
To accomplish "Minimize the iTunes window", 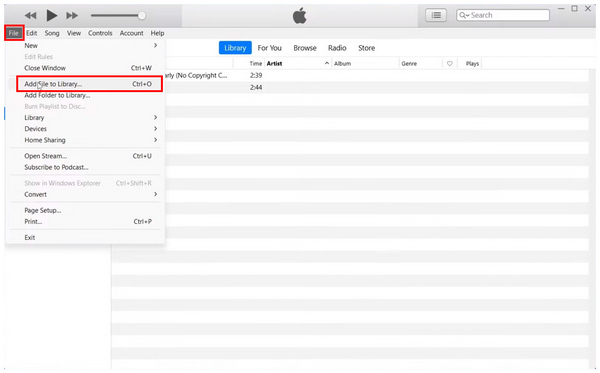I will click(561, 8).
